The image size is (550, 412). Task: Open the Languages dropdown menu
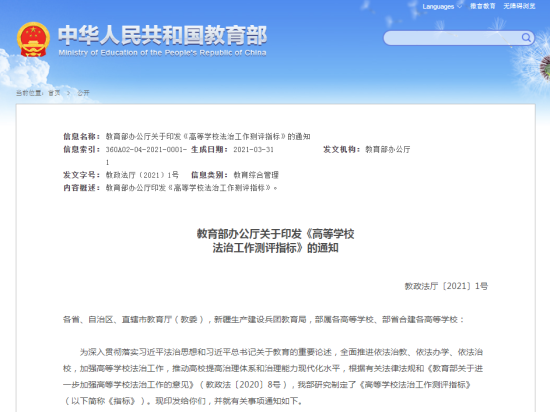(442, 7)
